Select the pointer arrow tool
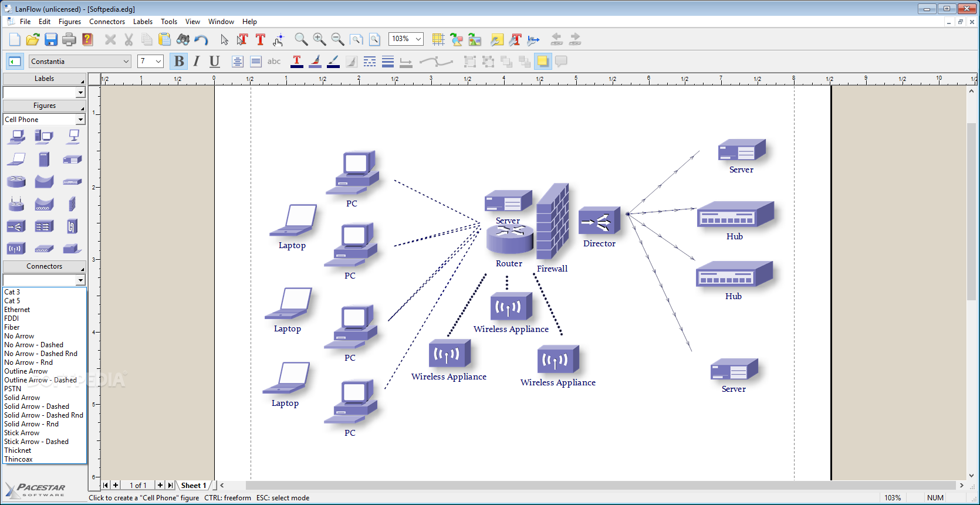The image size is (980, 505). point(224,39)
